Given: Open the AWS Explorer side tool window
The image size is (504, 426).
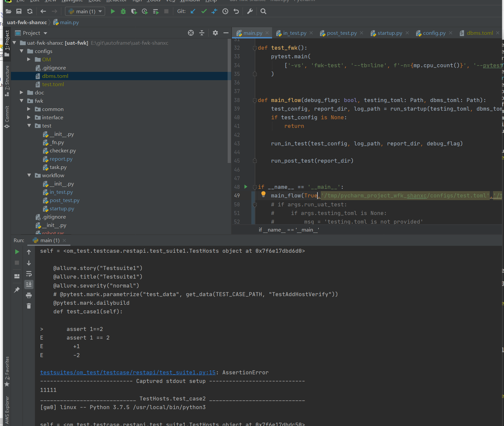Looking at the screenshot, I should (x=7, y=410).
